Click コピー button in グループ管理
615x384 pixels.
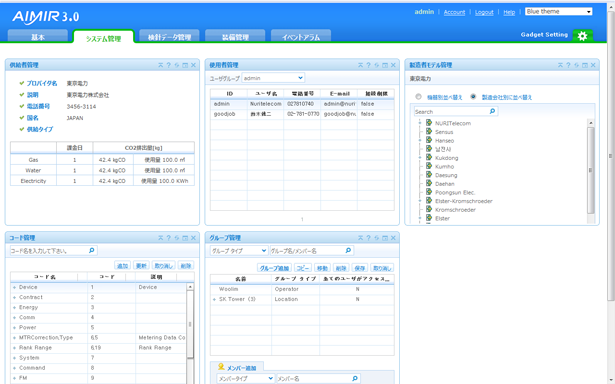(x=302, y=268)
